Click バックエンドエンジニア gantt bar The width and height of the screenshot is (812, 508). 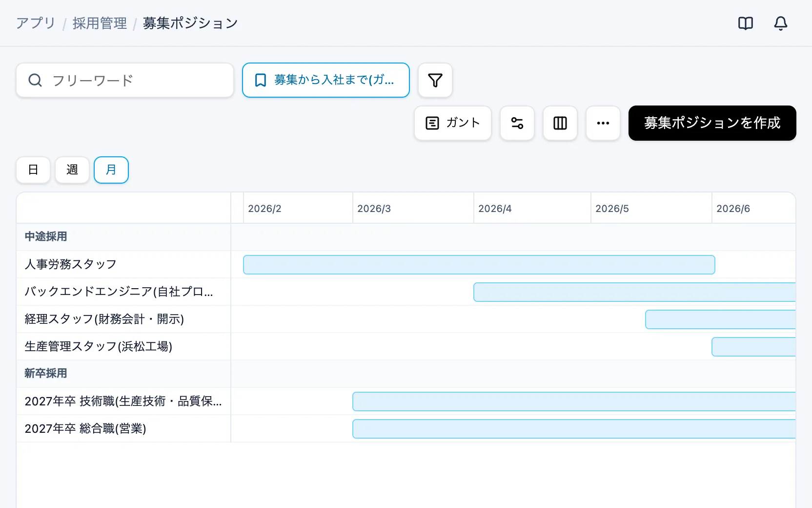[x=634, y=292]
